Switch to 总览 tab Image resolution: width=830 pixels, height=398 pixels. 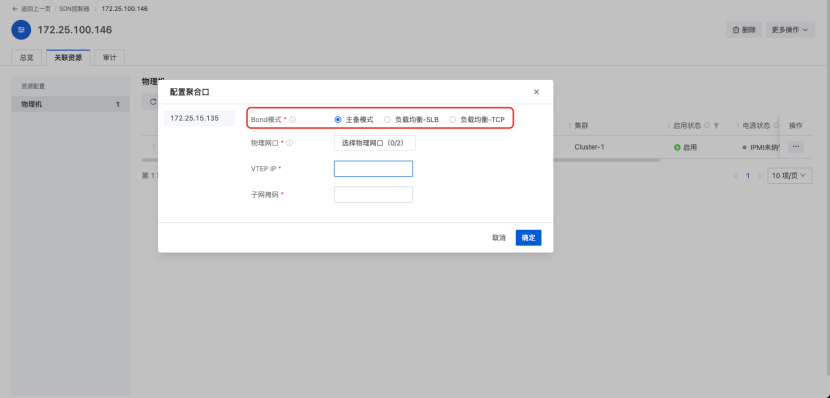(26, 58)
